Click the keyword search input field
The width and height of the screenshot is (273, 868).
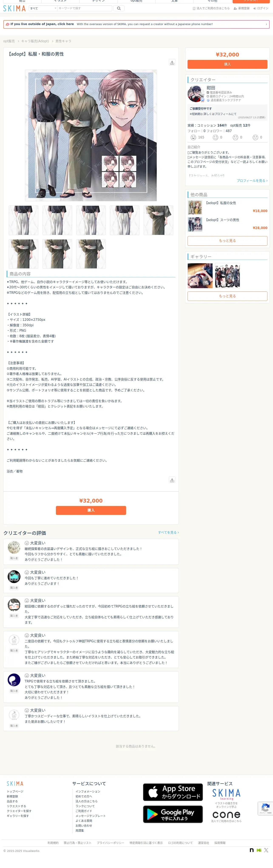pyautogui.click(x=84, y=8)
